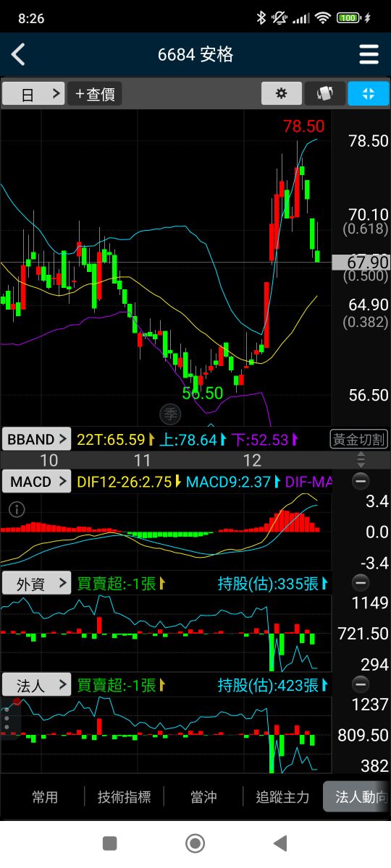Viewport: 391px width, 868px height.
Task: Open the 日 period dropdown
Action: pos(33,94)
